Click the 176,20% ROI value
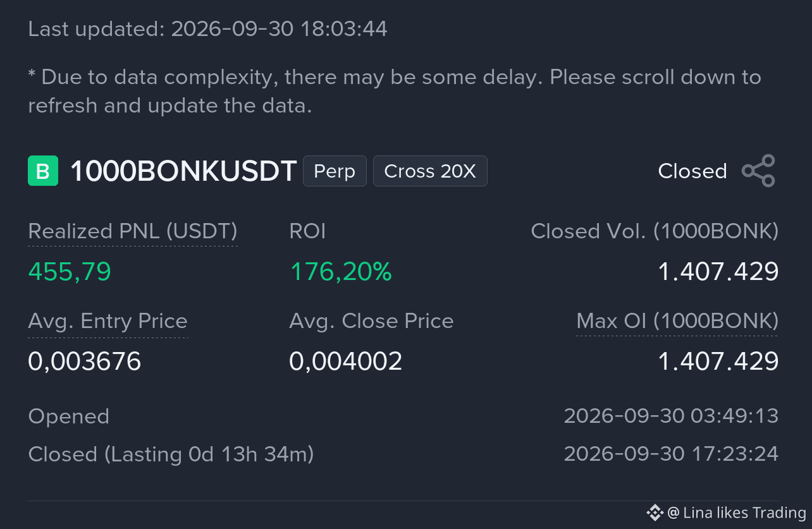The width and height of the screenshot is (812, 529). [x=341, y=272]
